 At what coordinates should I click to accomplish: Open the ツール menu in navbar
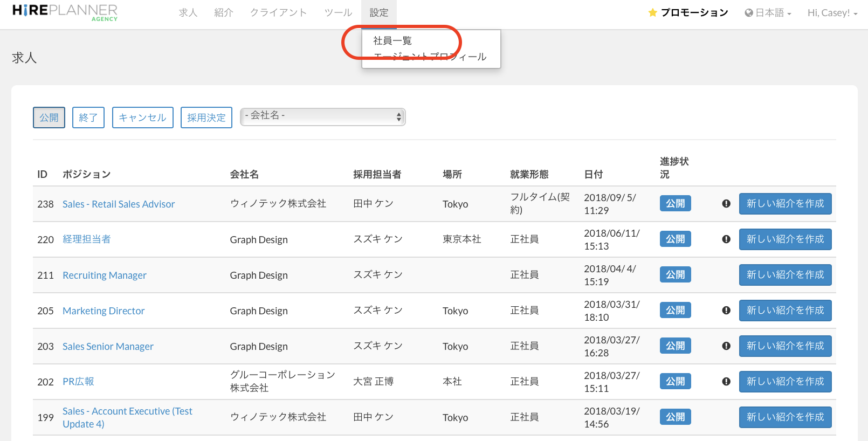click(338, 13)
